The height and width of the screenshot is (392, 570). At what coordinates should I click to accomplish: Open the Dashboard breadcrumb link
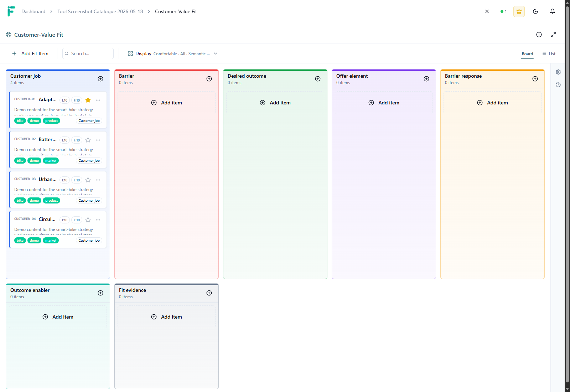tap(33, 11)
